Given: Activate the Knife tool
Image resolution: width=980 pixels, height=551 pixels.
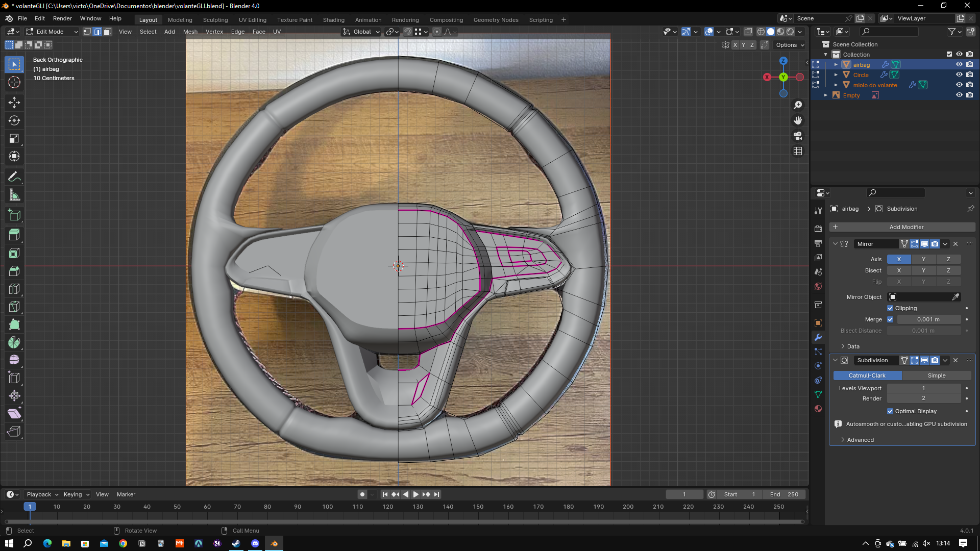Looking at the screenshot, I should (14, 307).
